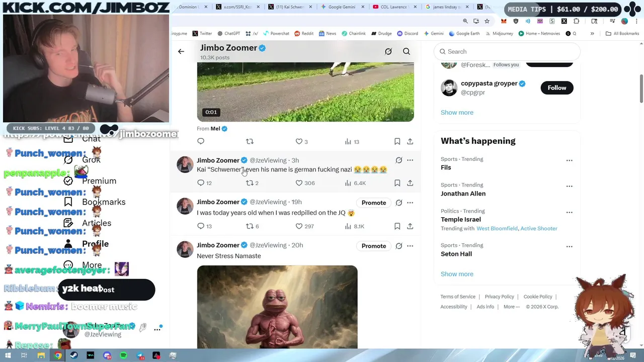Play the video from Mel
644x362 pixels.
click(x=305, y=92)
